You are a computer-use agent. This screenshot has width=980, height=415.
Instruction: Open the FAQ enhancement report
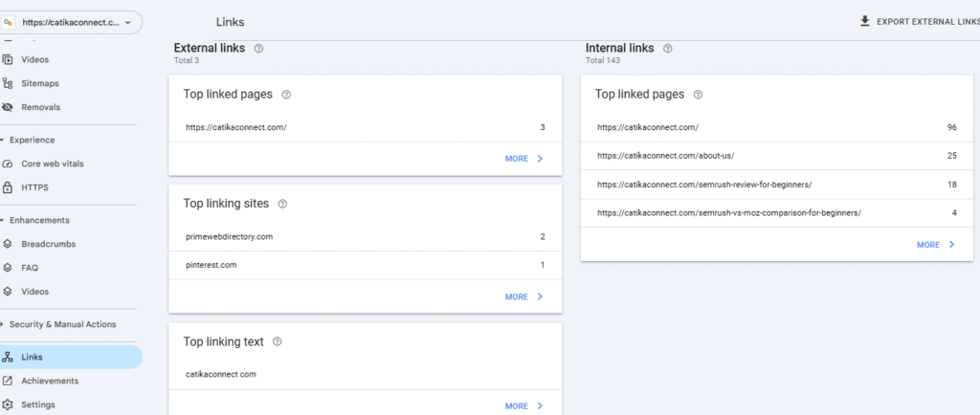pos(31,268)
